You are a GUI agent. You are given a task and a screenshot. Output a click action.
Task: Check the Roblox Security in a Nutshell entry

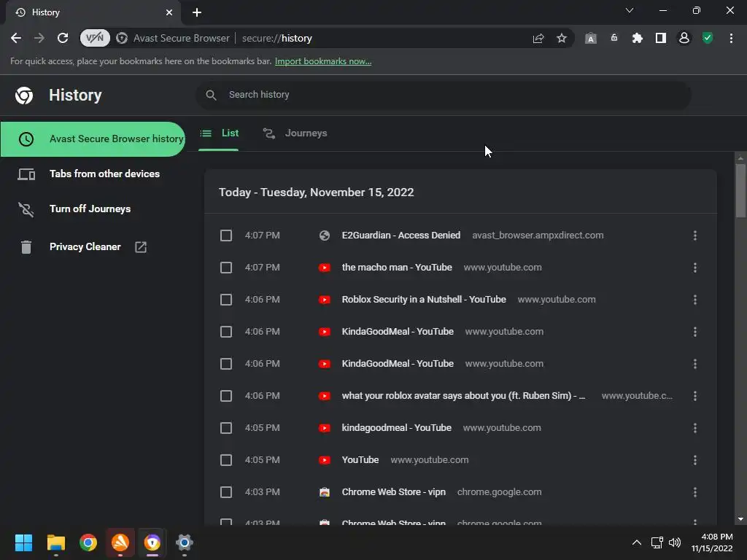(x=226, y=300)
